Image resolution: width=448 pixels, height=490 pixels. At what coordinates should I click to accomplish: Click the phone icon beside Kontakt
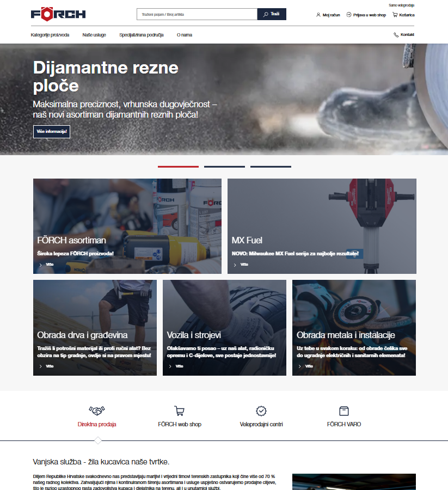[x=396, y=35]
